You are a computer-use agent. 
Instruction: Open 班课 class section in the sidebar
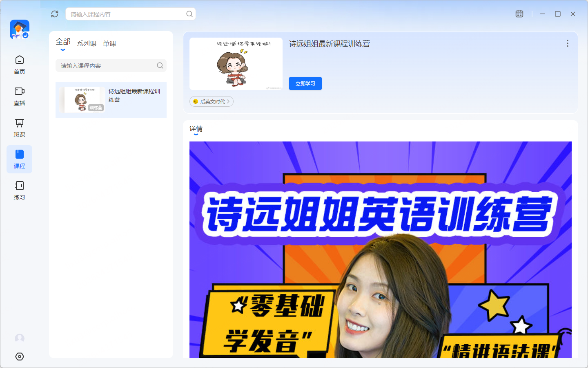click(20, 128)
